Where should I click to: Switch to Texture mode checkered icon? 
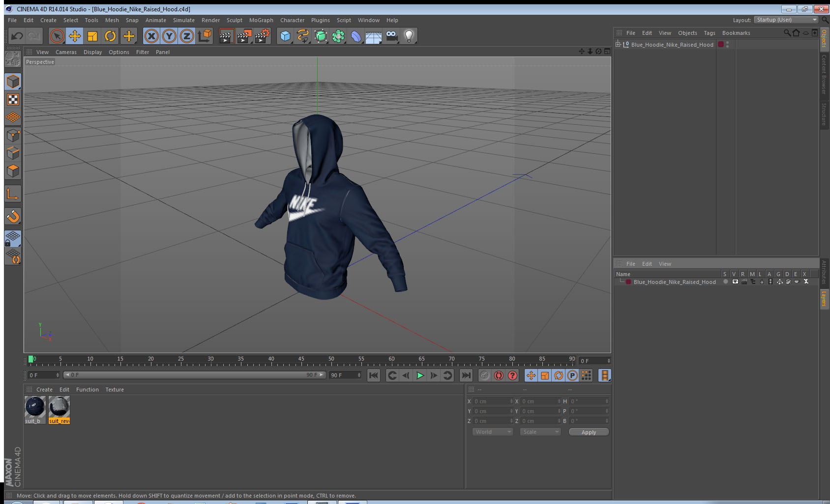tap(13, 100)
